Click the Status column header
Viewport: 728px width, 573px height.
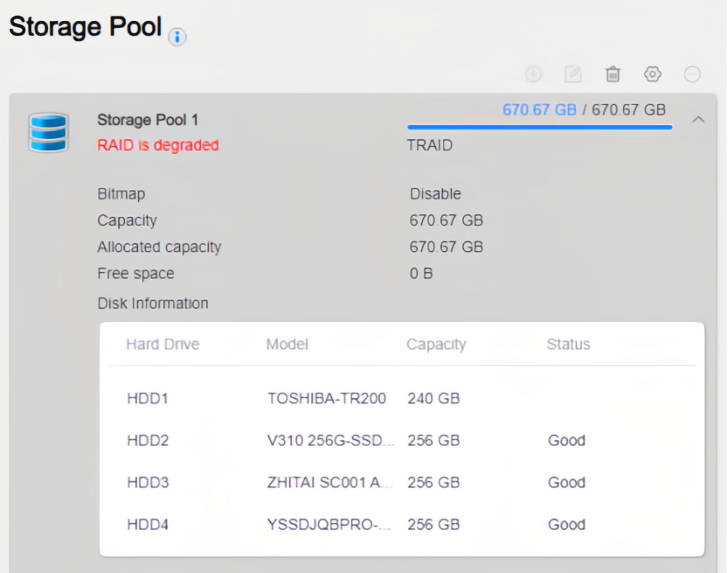click(x=568, y=344)
